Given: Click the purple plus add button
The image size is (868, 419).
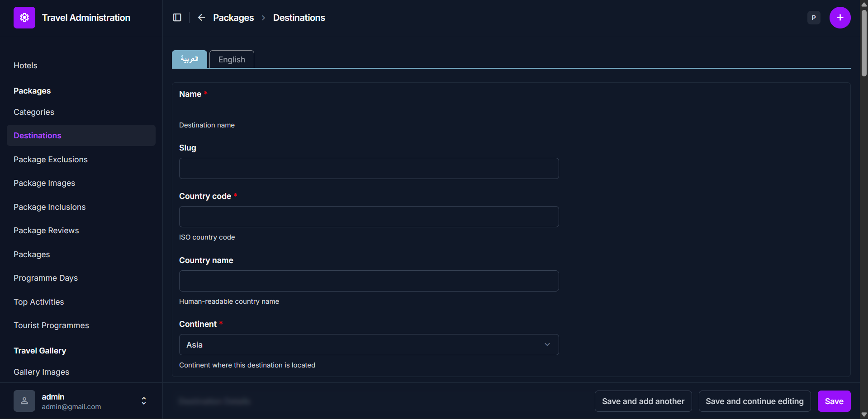Looking at the screenshot, I should [x=840, y=18].
